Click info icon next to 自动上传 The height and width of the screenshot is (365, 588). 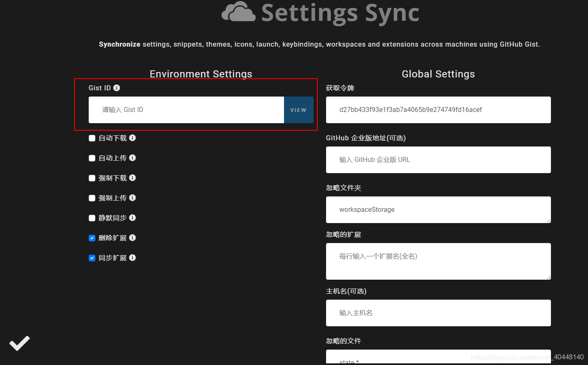[132, 158]
